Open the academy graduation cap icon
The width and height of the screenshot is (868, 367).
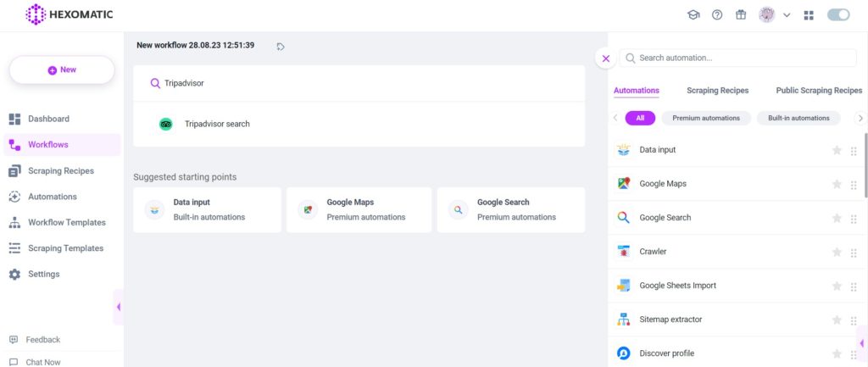693,15
